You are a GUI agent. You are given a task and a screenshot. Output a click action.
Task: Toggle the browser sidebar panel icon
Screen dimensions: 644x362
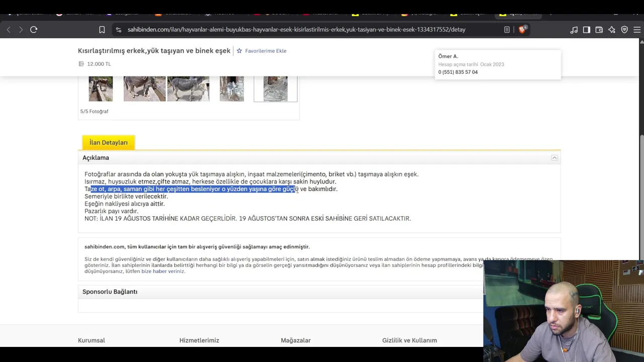587,30
